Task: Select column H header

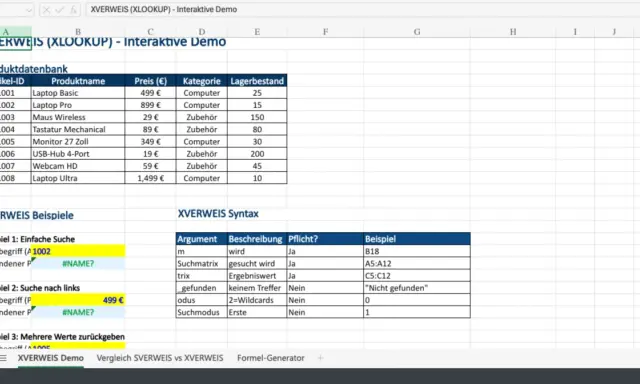Action: pyautogui.click(x=513, y=32)
